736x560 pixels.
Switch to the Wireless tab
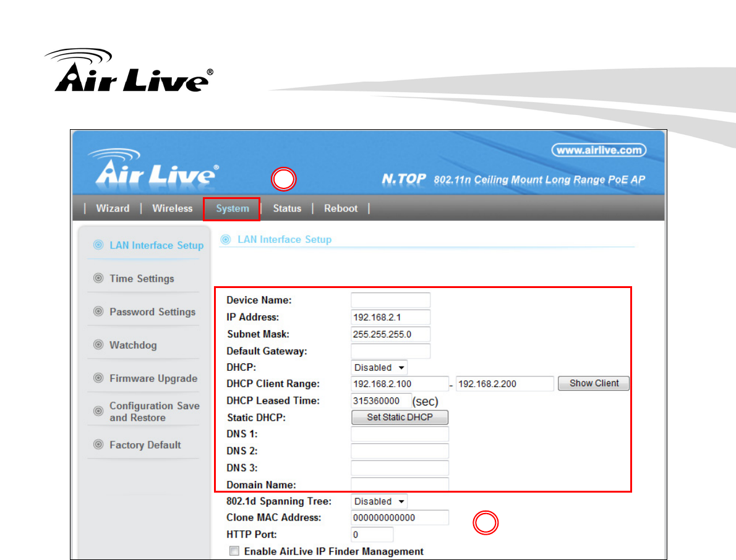click(x=173, y=208)
